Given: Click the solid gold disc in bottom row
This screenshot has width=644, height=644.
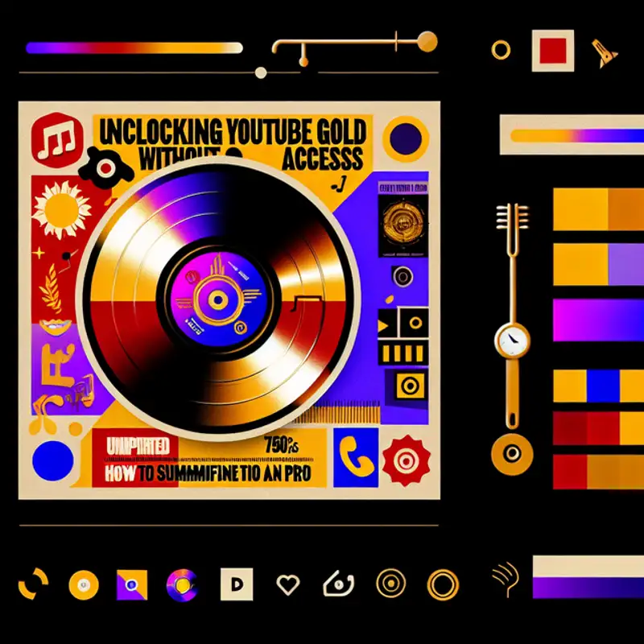Looking at the screenshot, I should 84,585.
